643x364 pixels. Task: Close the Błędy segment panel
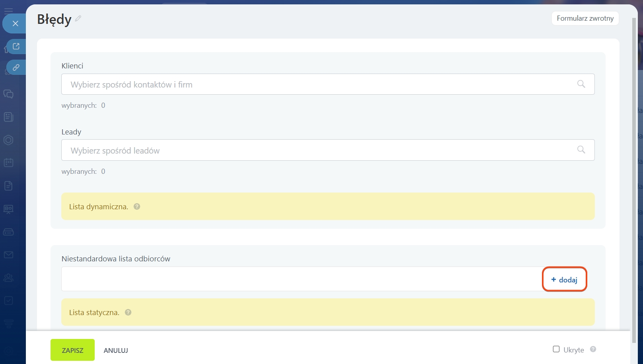15,23
